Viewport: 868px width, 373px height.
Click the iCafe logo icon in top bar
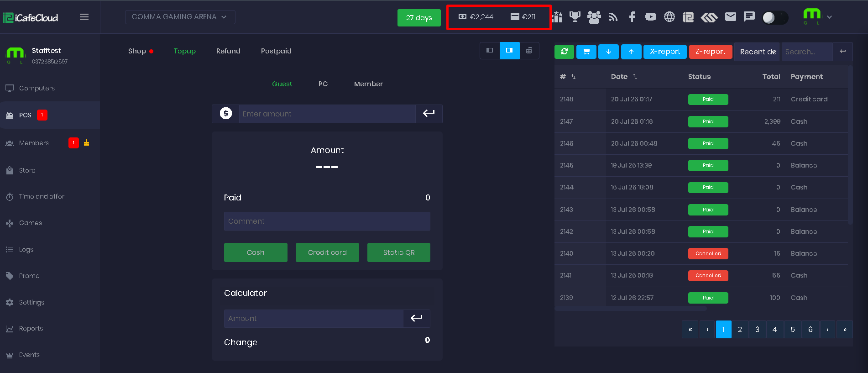(688, 17)
